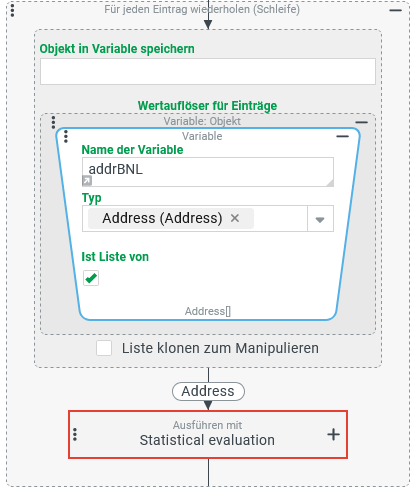Screen dimensions: 419x487
Task: Click the small arrow icon in name field
Action: [x=87, y=181]
